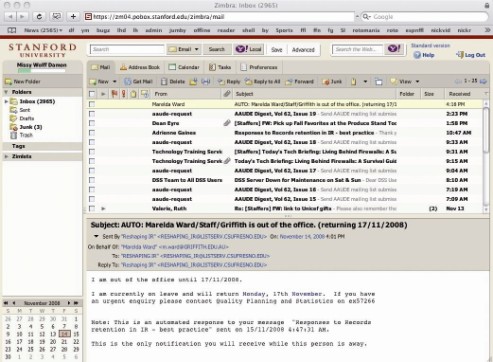Image resolution: width=493 pixels, height=362 pixels.
Task: Click the message status column header icon
Action: point(145,94)
